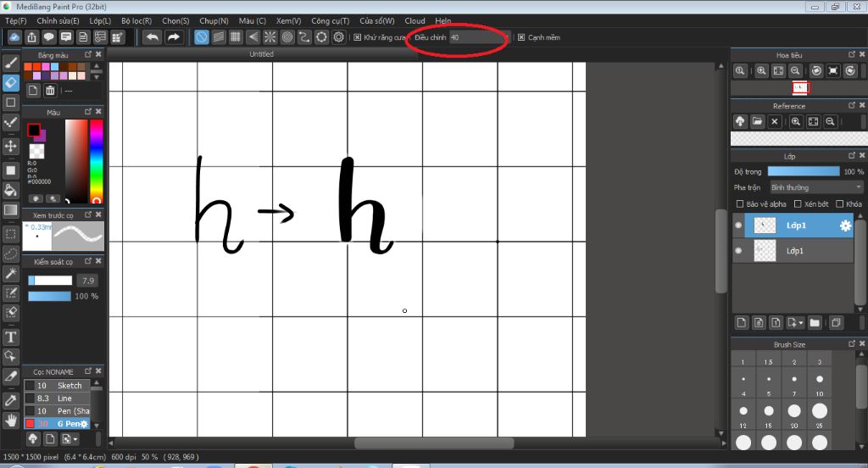
Task: Select the Hand tool
Action: point(10,420)
